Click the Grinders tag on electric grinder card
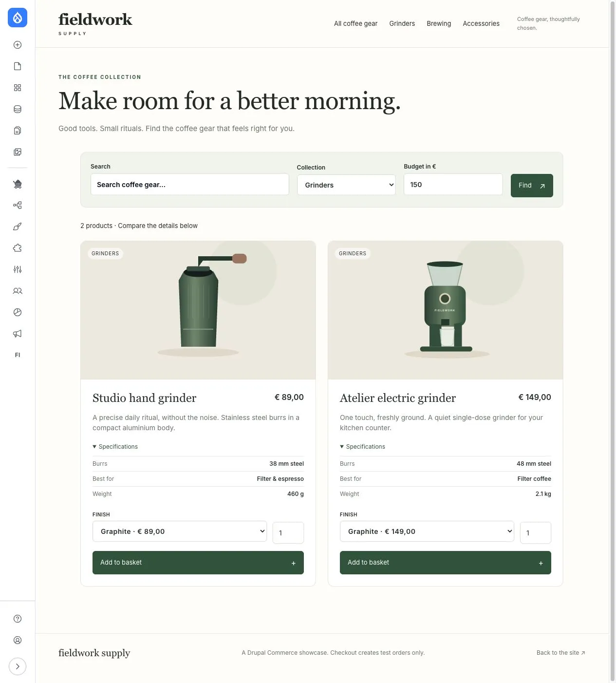Screen dimensions: 616x683 [x=353, y=253]
